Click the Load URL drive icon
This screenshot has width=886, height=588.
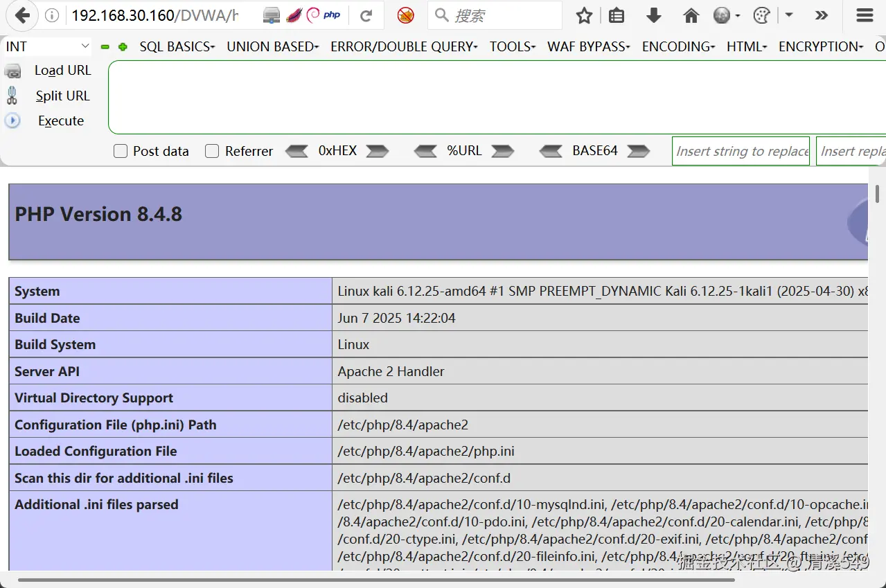point(12,71)
